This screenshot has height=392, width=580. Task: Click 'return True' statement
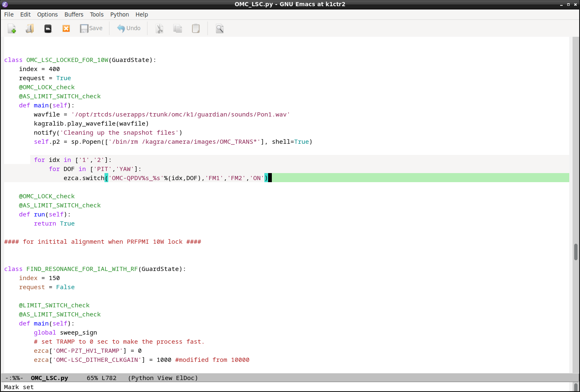point(54,223)
